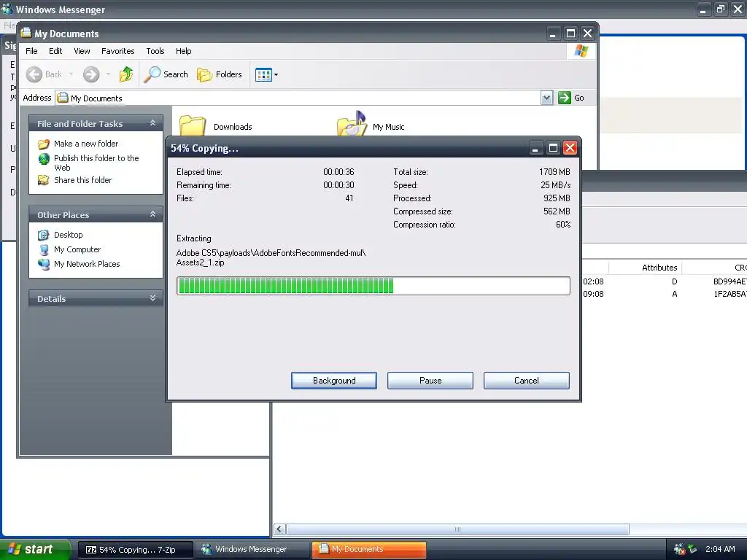Image resolution: width=747 pixels, height=560 pixels.
Task: Click the scrollbar left arrow in rear window
Action: pyautogui.click(x=280, y=529)
